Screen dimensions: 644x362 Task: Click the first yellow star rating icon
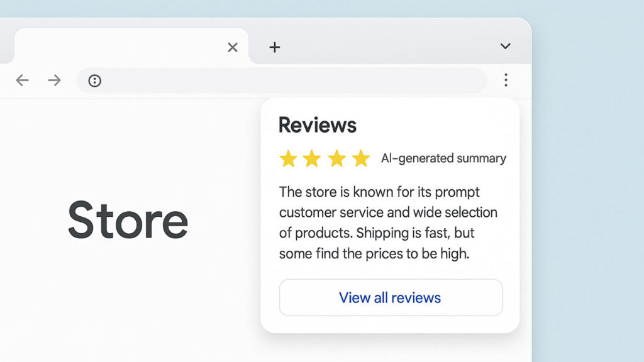[290, 158]
